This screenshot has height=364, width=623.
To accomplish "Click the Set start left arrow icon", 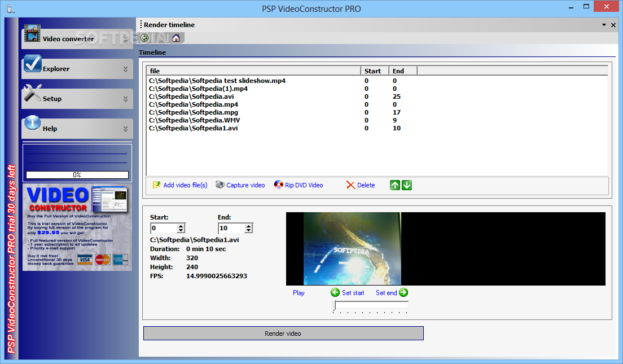I will (x=335, y=292).
